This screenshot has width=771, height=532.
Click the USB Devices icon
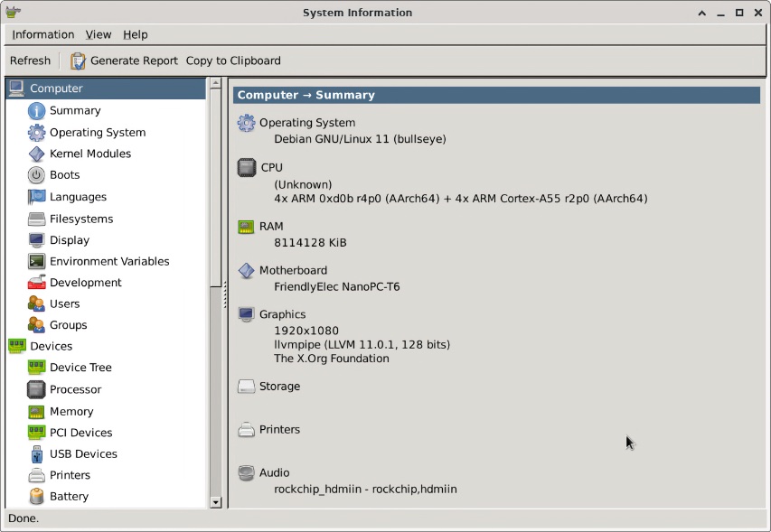point(36,454)
